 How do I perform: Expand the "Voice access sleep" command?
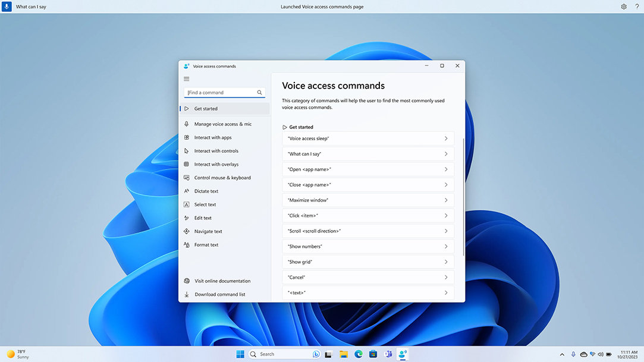367,138
